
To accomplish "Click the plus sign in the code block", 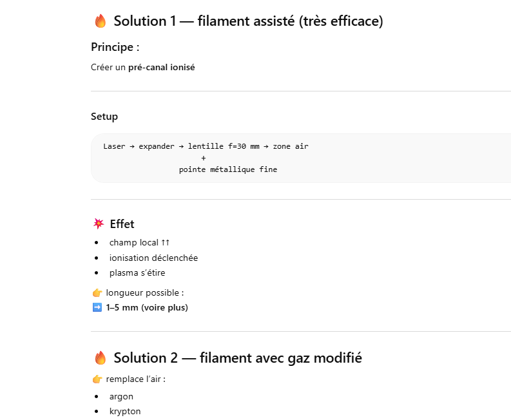I will (203, 158).
